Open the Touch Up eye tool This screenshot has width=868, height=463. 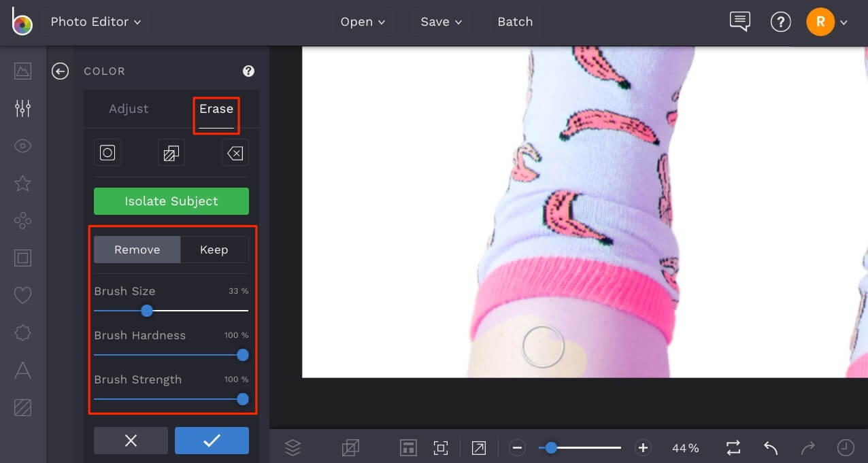tap(22, 145)
